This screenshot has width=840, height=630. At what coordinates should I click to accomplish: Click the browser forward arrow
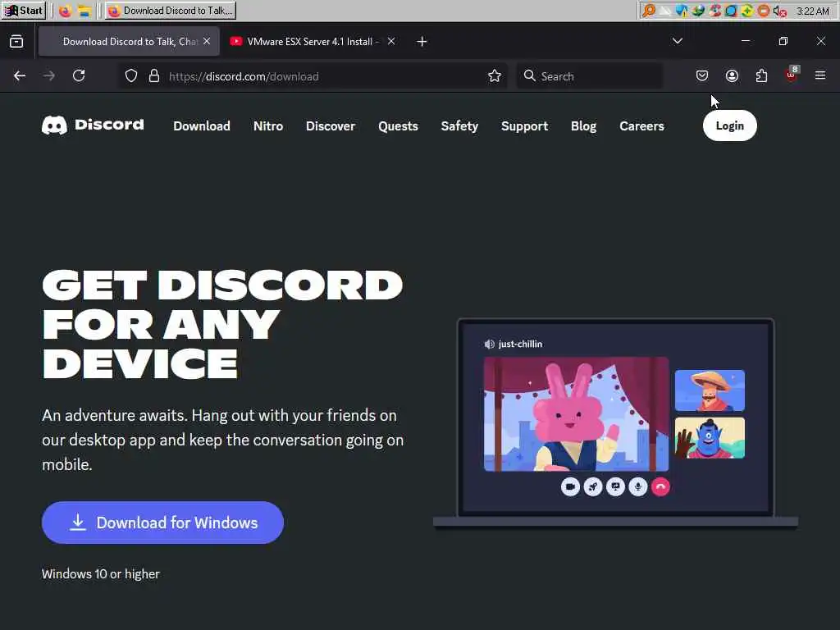[48, 75]
